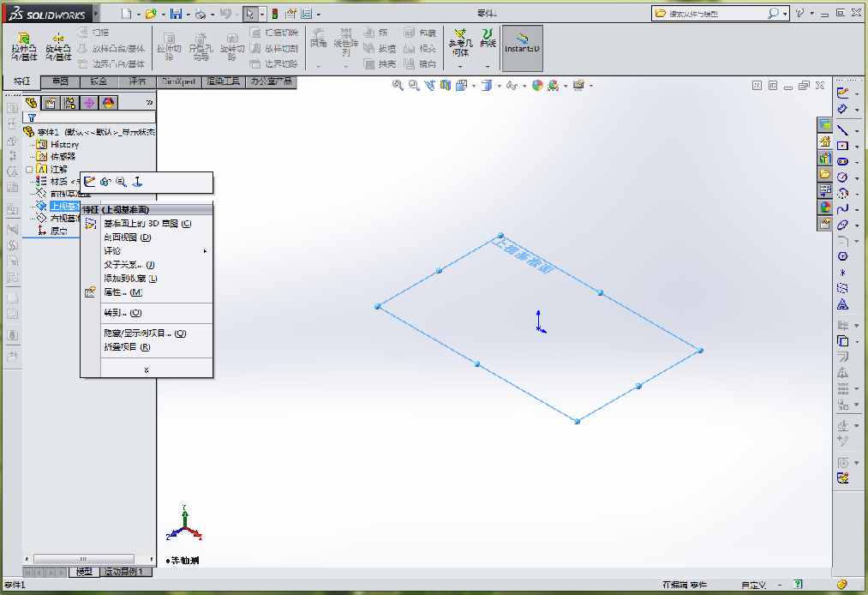The image size is (868, 595).
Task: Choose 转到 (O) menu entry
Action: 123,312
